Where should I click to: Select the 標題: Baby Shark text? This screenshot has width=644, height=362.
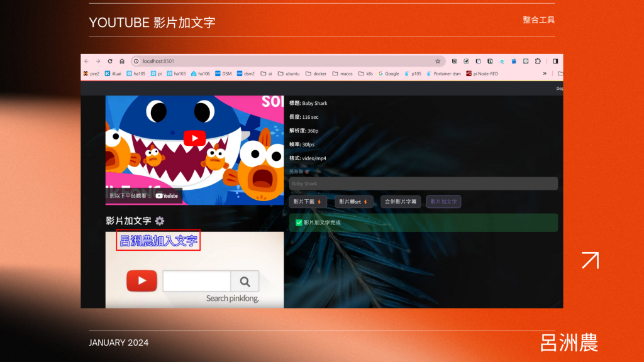pos(308,103)
